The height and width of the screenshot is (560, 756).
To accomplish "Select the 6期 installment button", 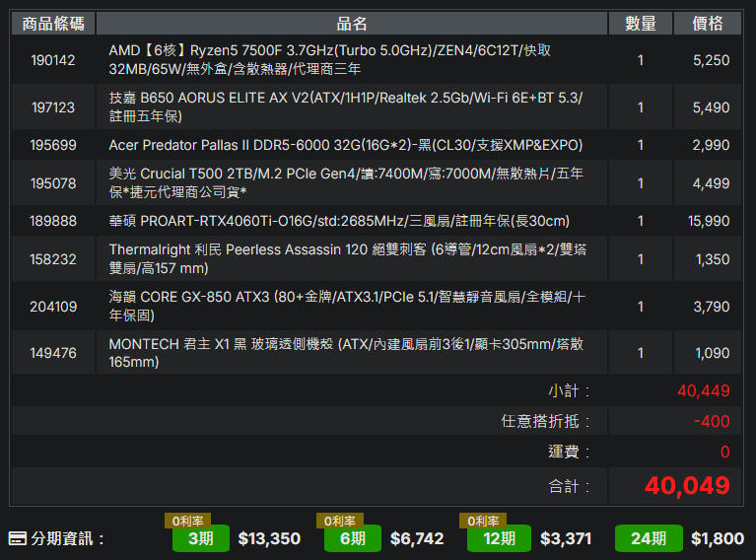I will click(353, 538).
